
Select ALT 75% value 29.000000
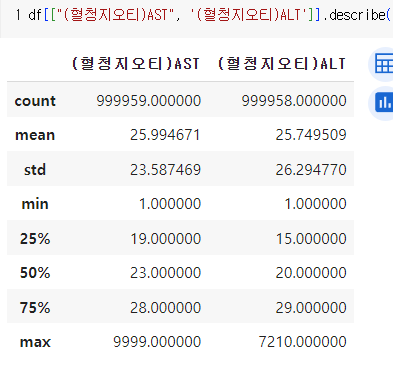311,307
